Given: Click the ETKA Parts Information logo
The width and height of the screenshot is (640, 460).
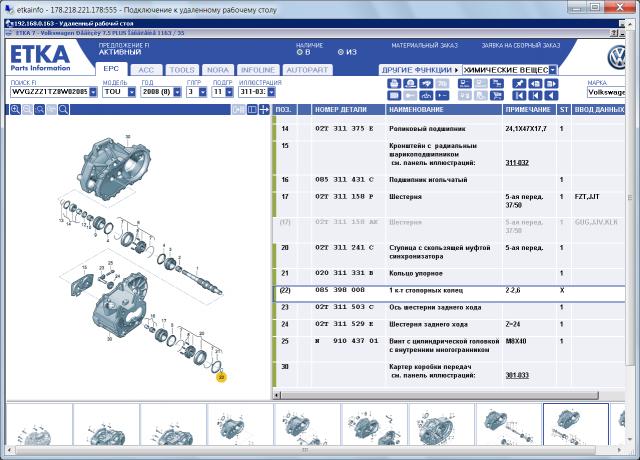Looking at the screenshot, I should coord(40,58).
